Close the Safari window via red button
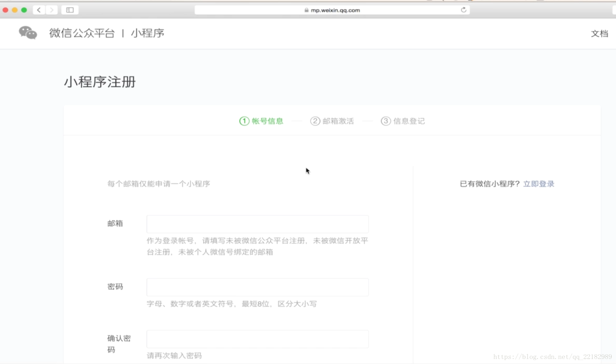Screen dimensions: 616x364 click(5, 10)
